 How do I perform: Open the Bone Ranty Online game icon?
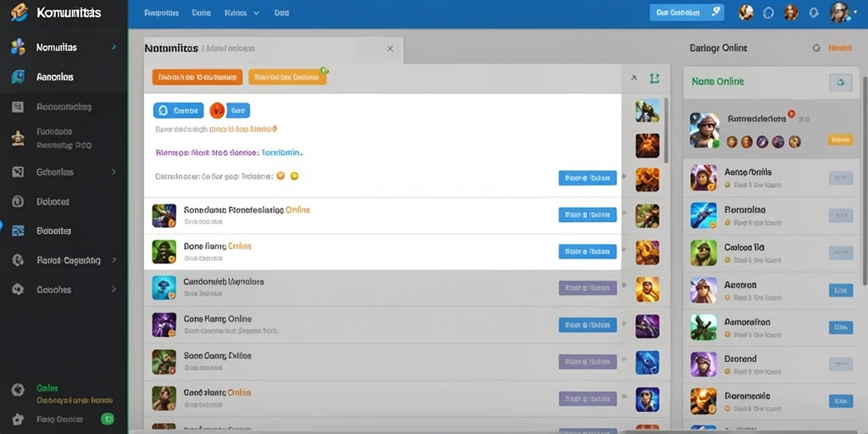point(164,251)
